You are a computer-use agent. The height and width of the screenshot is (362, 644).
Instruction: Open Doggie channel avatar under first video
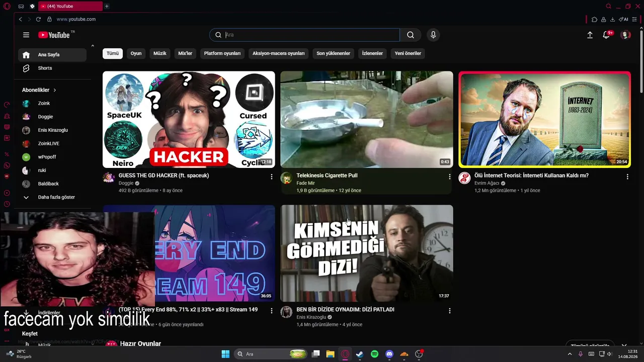pos(109,178)
